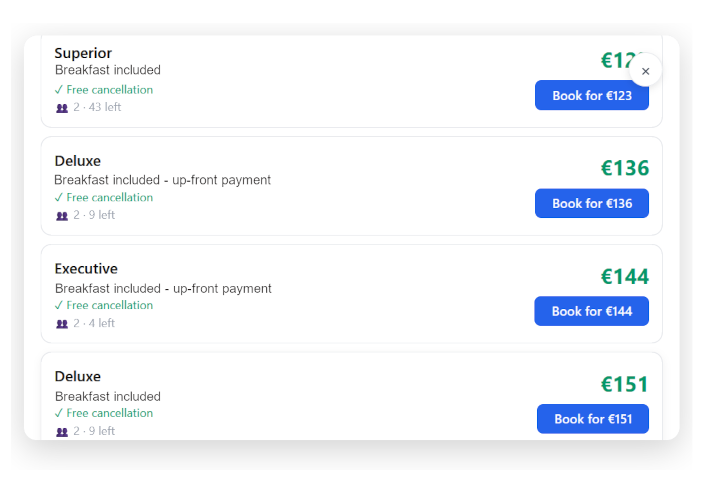Click the guests icon in €151 Deluxe card

point(62,432)
